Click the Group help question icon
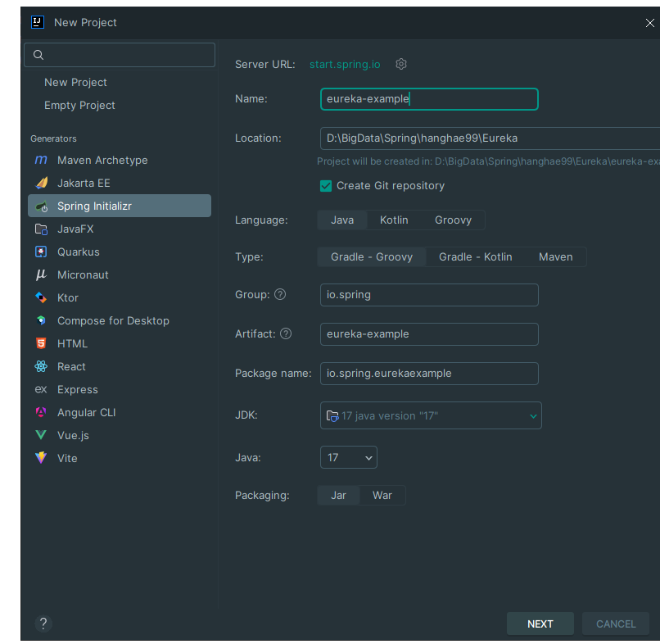Image resolution: width=660 pixels, height=644 pixels. tap(280, 294)
